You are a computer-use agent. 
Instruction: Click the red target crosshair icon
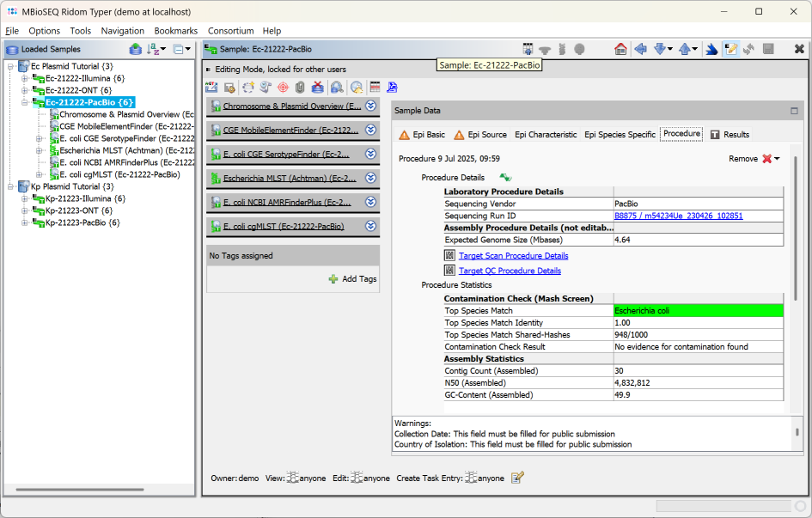(283, 88)
